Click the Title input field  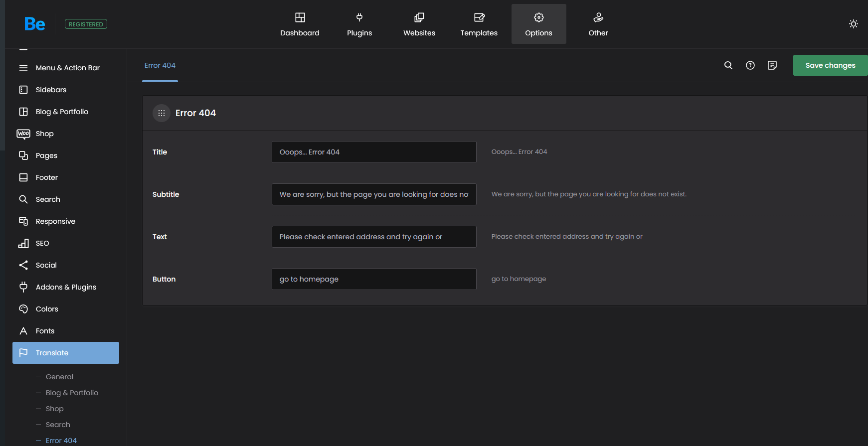[374, 152]
